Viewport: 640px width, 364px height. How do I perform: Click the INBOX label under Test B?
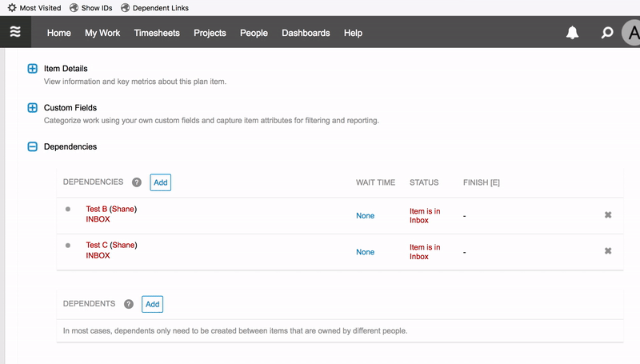[98, 219]
